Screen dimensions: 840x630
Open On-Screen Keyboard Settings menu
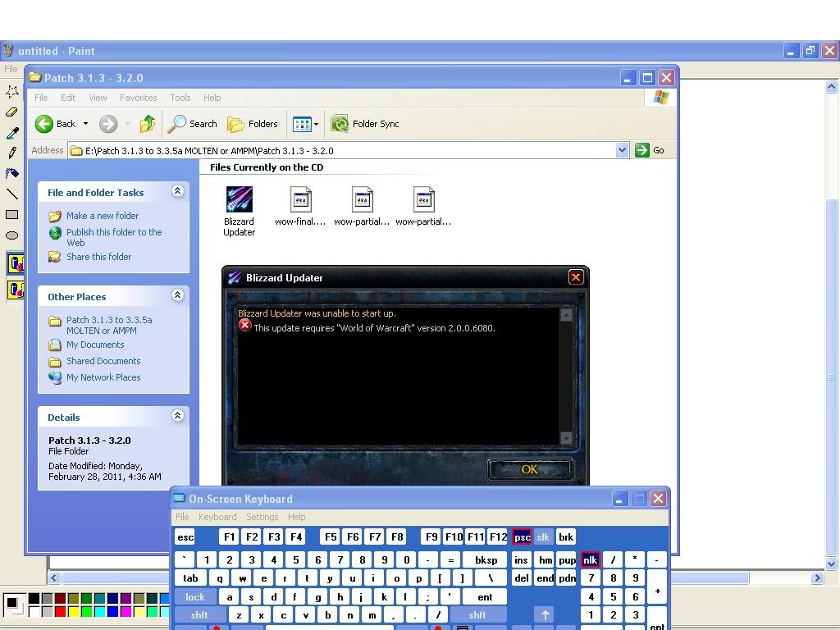[262, 517]
